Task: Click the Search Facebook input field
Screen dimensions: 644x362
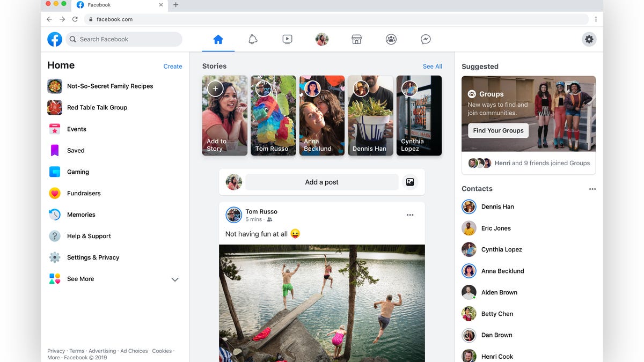Action: pyautogui.click(x=125, y=39)
